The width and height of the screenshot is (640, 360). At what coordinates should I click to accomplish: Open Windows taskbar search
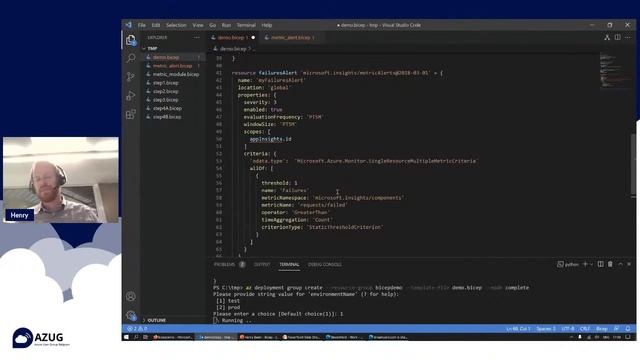[x=136, y=337]
